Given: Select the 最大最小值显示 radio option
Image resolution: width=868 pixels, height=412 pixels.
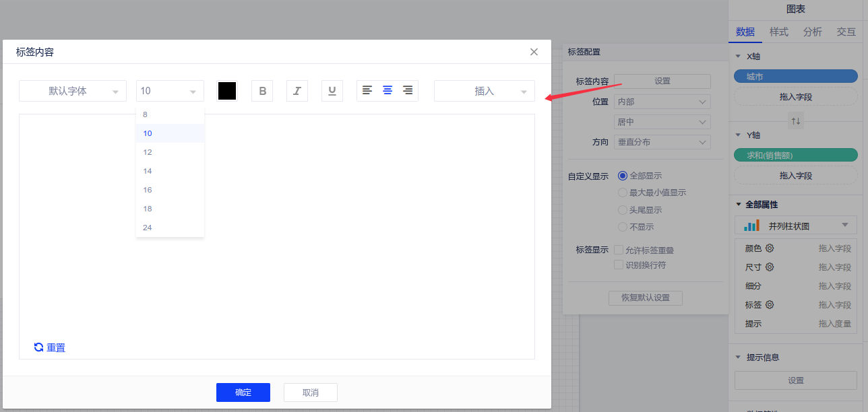Looking at the screenshot, I should click(623, 193).
